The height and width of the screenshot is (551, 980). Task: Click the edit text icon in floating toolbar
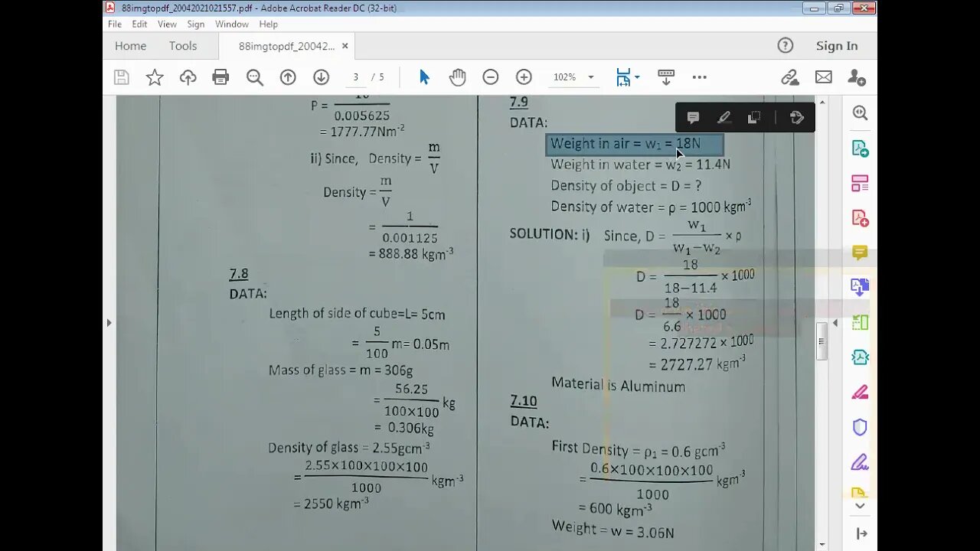coord(796,117)
